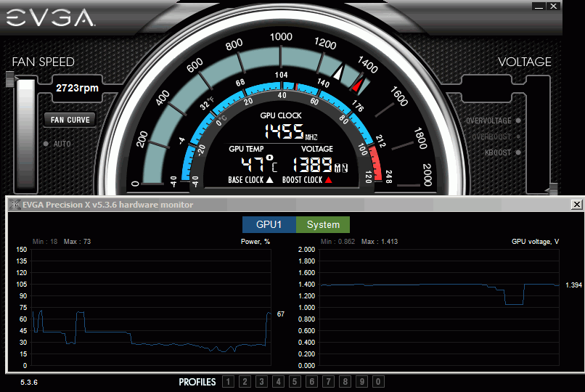Image resolution: width=585 pixels, height=392 pixels.
Task: Toggle the OVERVOLTAGE option
Action: [494, 121]
